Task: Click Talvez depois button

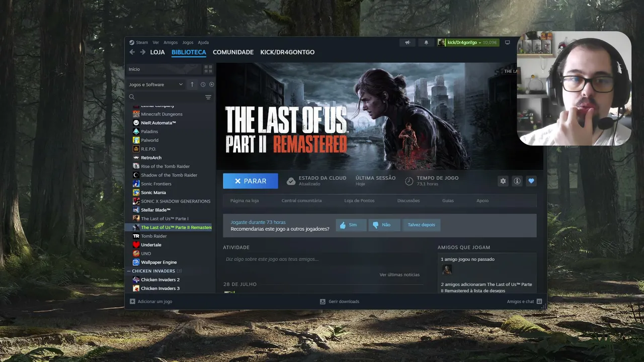Action: [422, 225]
